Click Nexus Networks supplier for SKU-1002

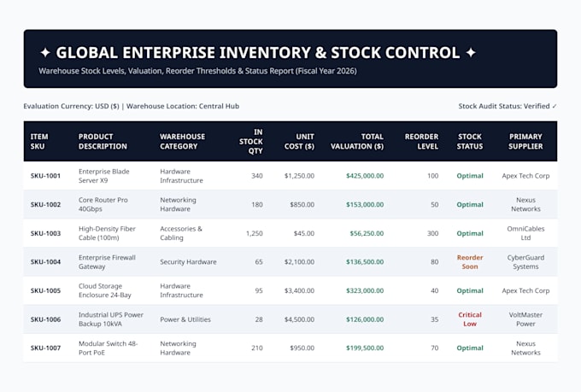coord(525,204)
